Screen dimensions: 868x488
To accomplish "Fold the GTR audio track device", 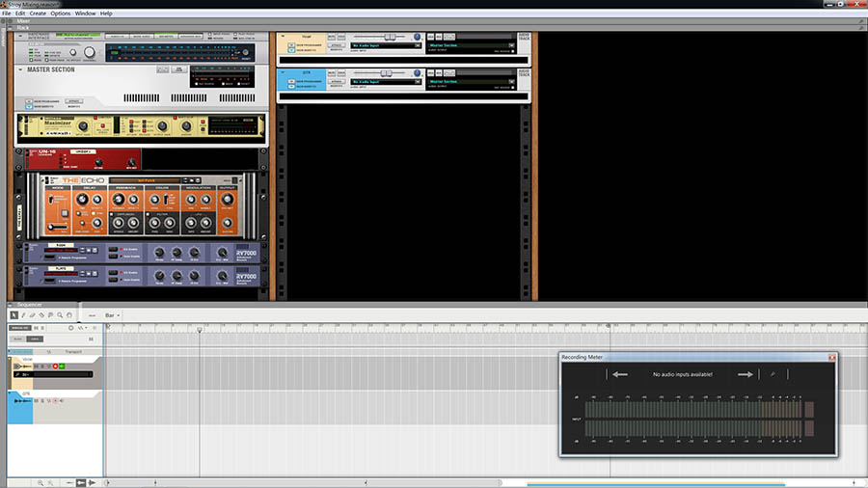I will tap(283, 72).
